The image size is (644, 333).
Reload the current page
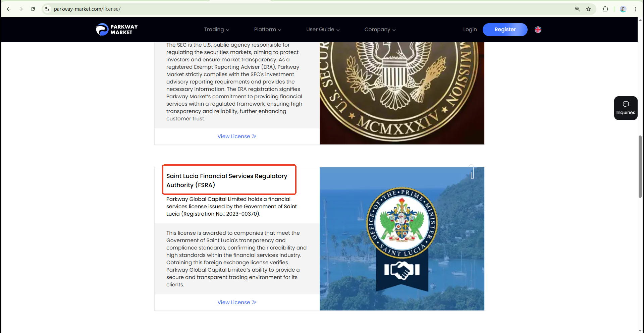tap(33, 9)
